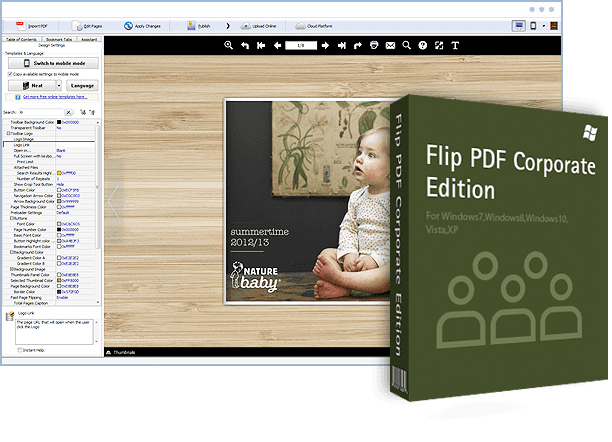Jump to the last page
Image resolution: width=612 pixels, height=442 pixels.
click(x=342, y=45)
